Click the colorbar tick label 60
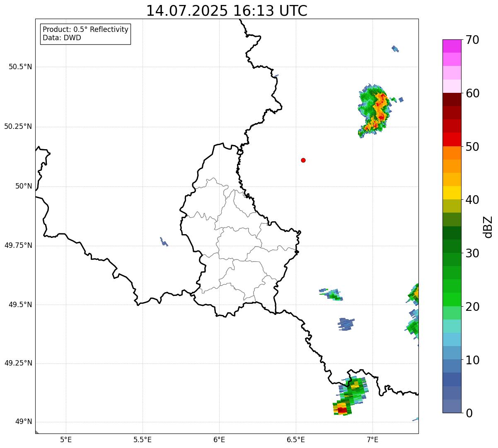The height and width of the screenshot is (448, 498). [x=472, y=93]
